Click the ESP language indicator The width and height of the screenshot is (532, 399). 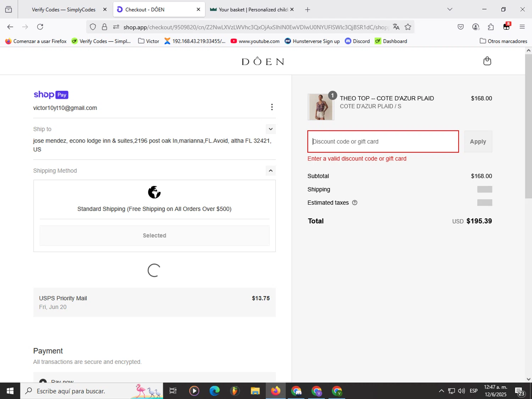tap(473, 391)
